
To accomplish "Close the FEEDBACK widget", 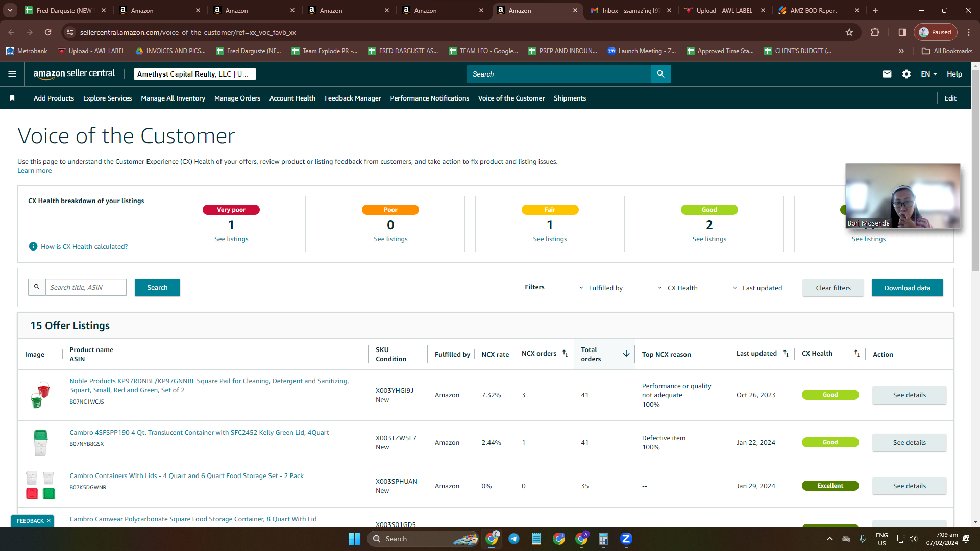I will [48, 521].
